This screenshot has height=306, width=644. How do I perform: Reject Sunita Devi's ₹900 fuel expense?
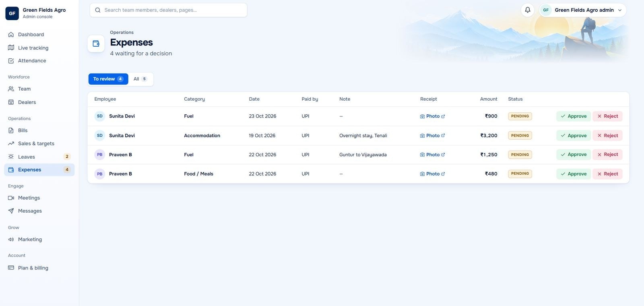click(607, 116)
